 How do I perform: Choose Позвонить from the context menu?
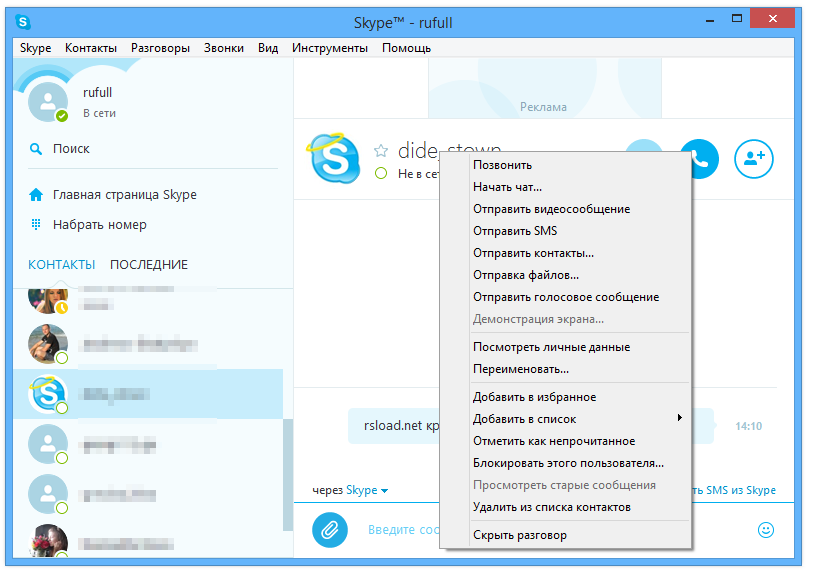pyautogui.click(x=566, y=165)
